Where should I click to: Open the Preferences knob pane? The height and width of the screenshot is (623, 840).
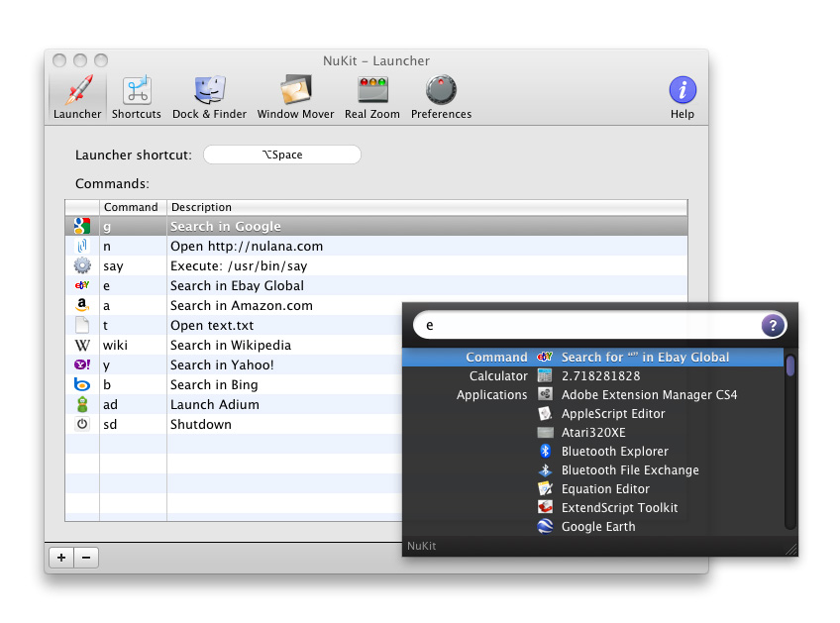(441, 97)
